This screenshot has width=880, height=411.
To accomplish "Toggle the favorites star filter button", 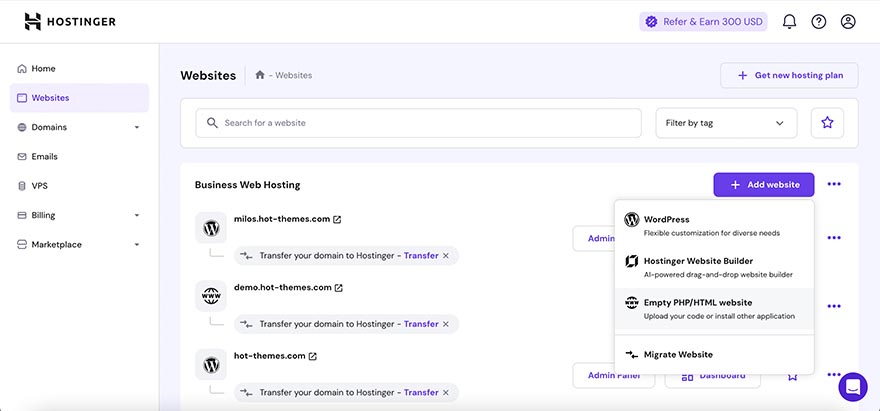I will point(827,123).
